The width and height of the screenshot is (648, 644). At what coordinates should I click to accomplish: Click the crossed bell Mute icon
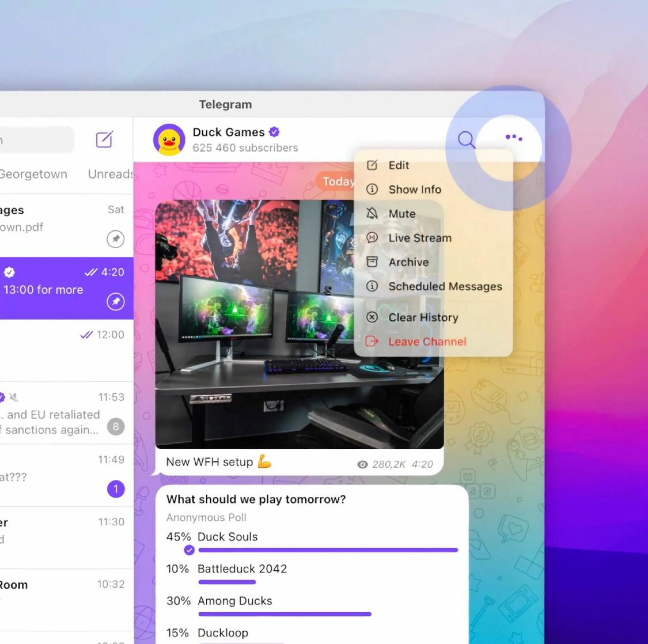click(x=372, y=213)
